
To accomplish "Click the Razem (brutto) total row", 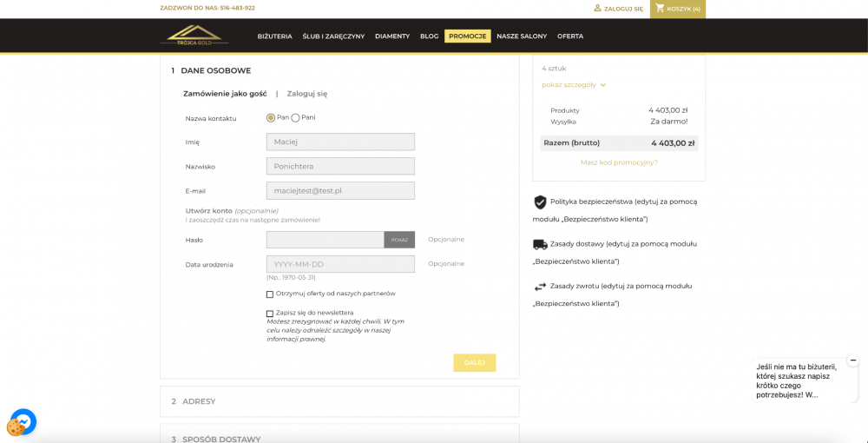I will click(619, 142).
